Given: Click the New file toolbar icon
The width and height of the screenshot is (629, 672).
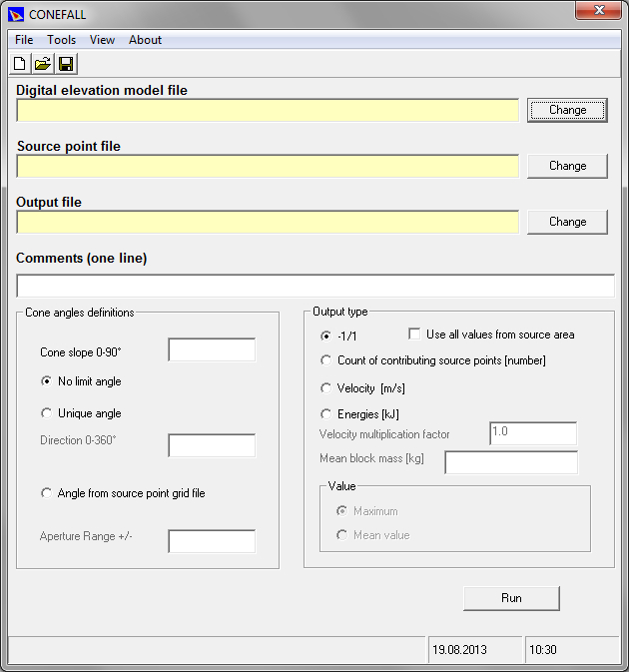Looking at the screenshot, I should [20, 64].
